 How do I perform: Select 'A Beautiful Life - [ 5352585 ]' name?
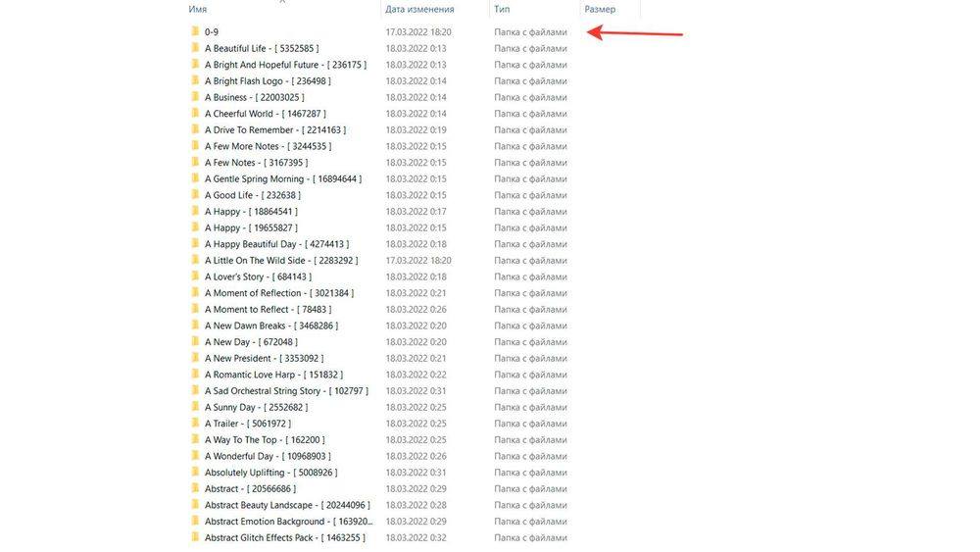pyautogui.click(x=262, y=48)
